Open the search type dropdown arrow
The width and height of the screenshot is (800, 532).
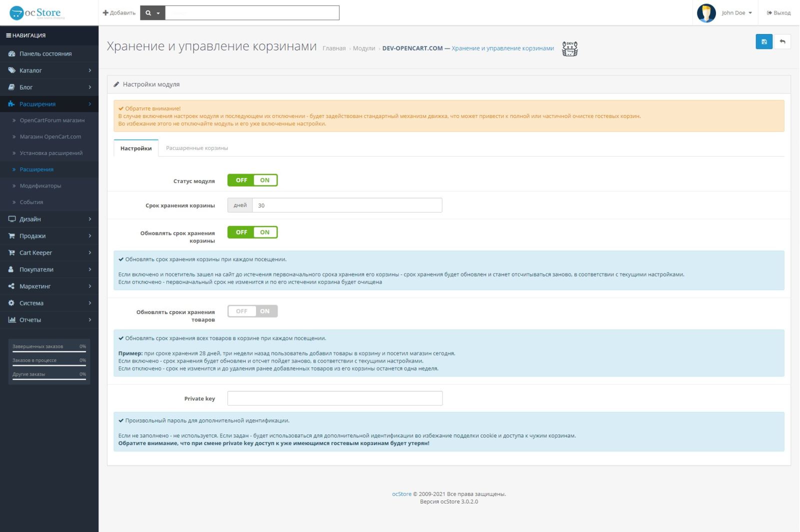(x=158, y=13)
